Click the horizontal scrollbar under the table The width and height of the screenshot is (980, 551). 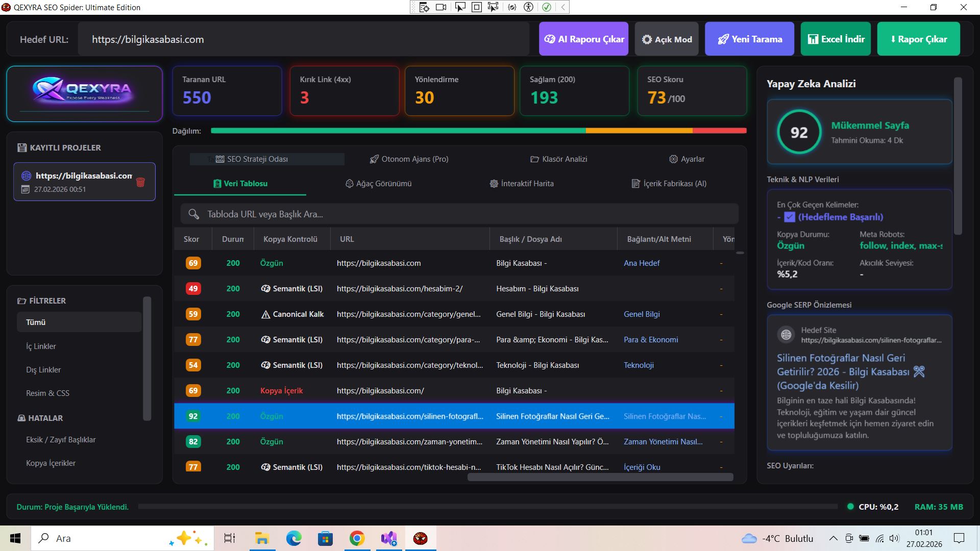600,477
